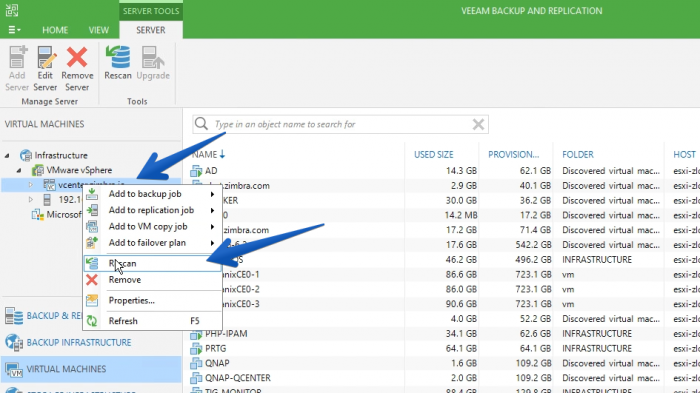The image size is (700, 393).
Task: Sort by the FOLDER column header
Action: tap(578, 155)
